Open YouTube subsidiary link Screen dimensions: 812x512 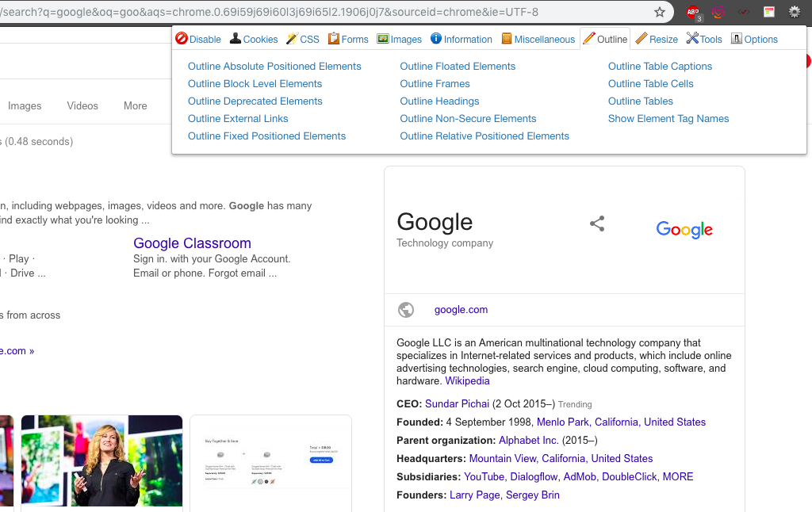[485, 477]
